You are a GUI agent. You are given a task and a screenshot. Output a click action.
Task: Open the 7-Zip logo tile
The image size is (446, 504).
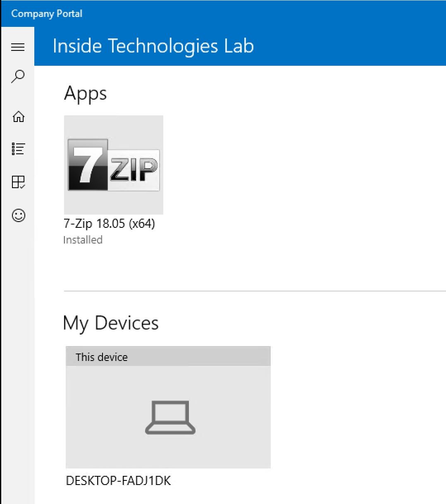(x=114, y=165)
